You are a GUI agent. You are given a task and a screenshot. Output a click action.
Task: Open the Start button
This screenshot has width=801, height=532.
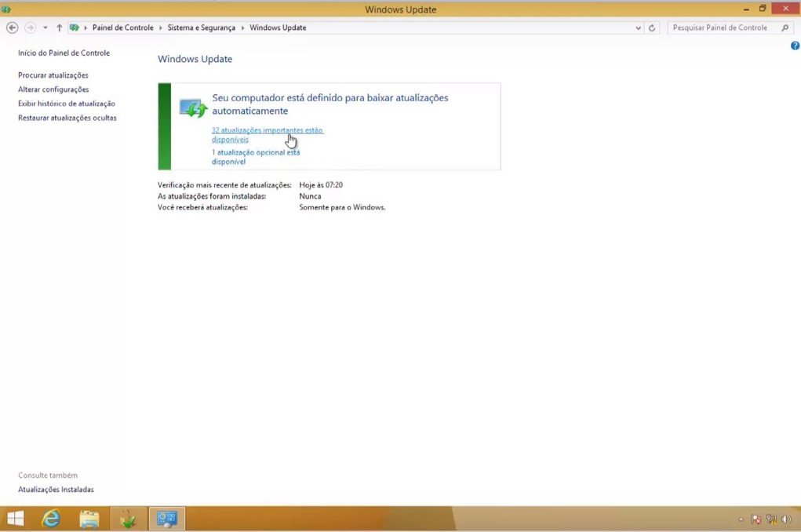16,519
